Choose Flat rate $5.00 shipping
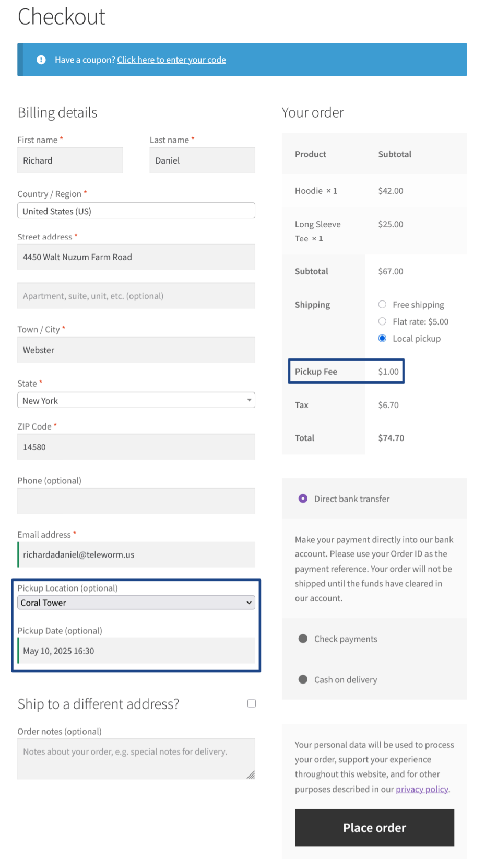 (382, 321)
